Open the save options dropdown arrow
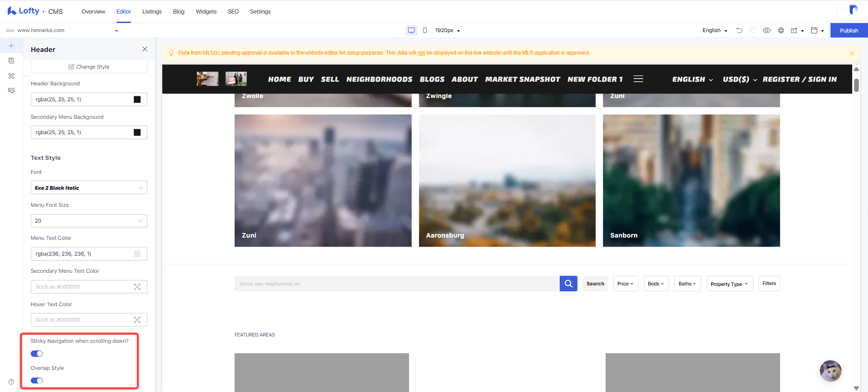The height and width of the screenshot is (392, 868). tap(822, 31)
